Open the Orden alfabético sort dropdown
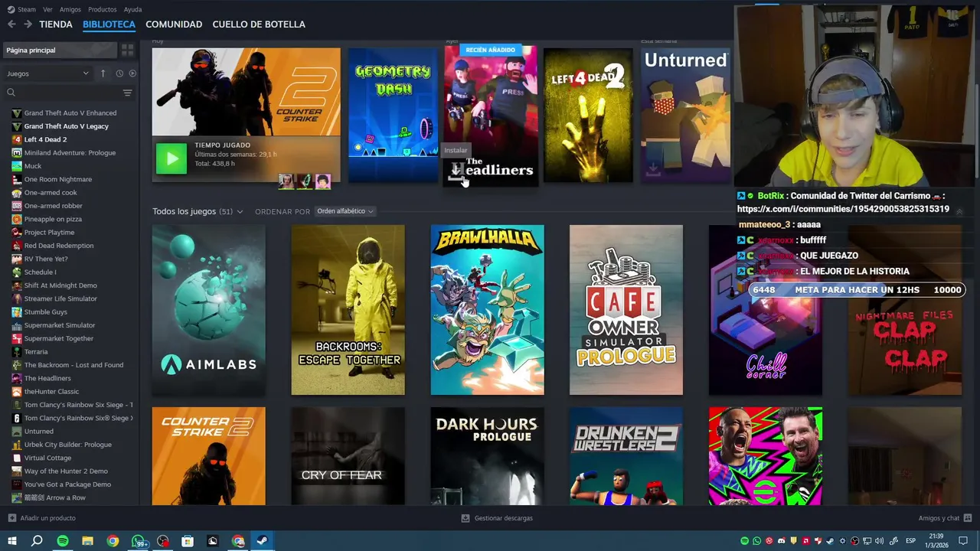980x551 pixels. 345,211
